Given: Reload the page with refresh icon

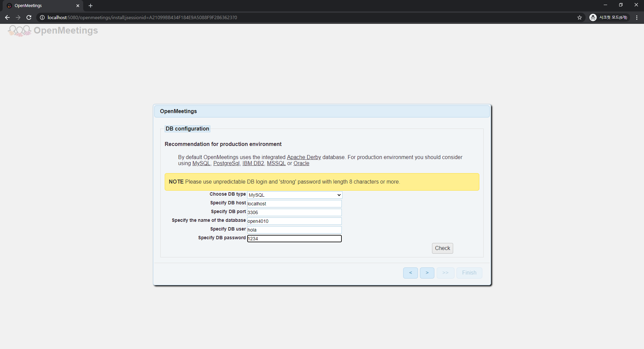Looking at the screenshot, I should (x=29, y=17).
